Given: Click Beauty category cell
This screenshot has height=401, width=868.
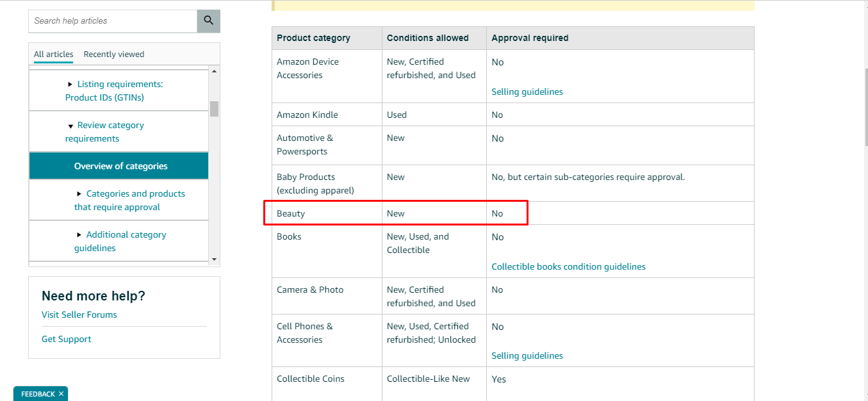Looking at the screenshot, I should click(x=327, y=213).
